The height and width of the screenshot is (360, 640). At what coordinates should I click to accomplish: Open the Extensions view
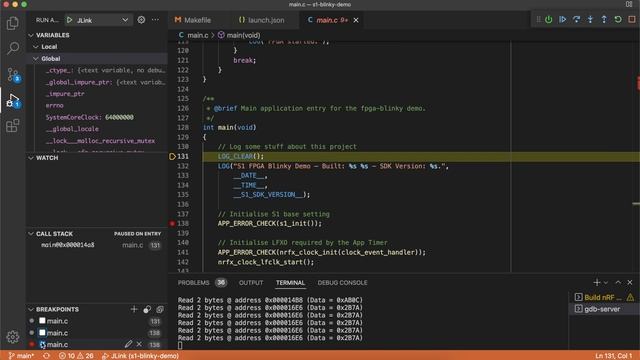pyautogui.click(x=13, y=126)
